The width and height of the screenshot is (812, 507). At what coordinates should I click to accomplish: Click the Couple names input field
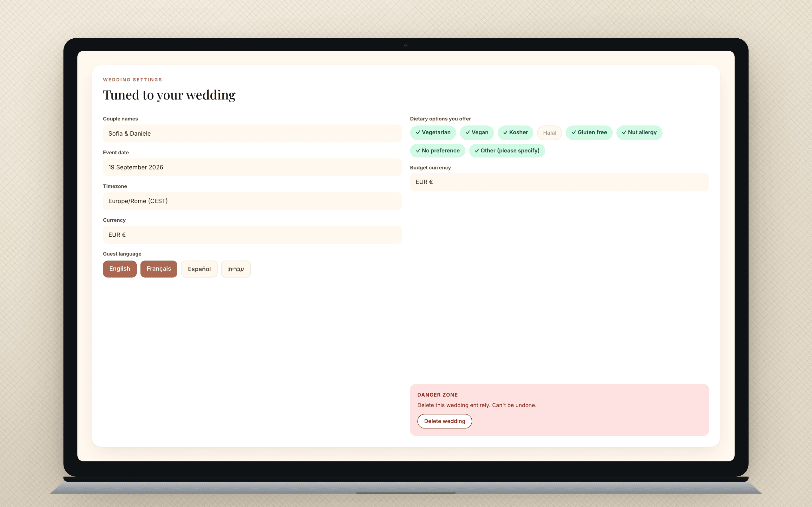(x=252, y=133)
